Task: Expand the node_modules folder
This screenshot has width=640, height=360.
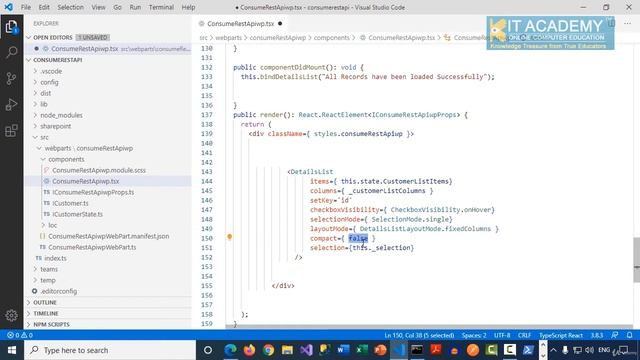Action: click(x=61, y=115)
